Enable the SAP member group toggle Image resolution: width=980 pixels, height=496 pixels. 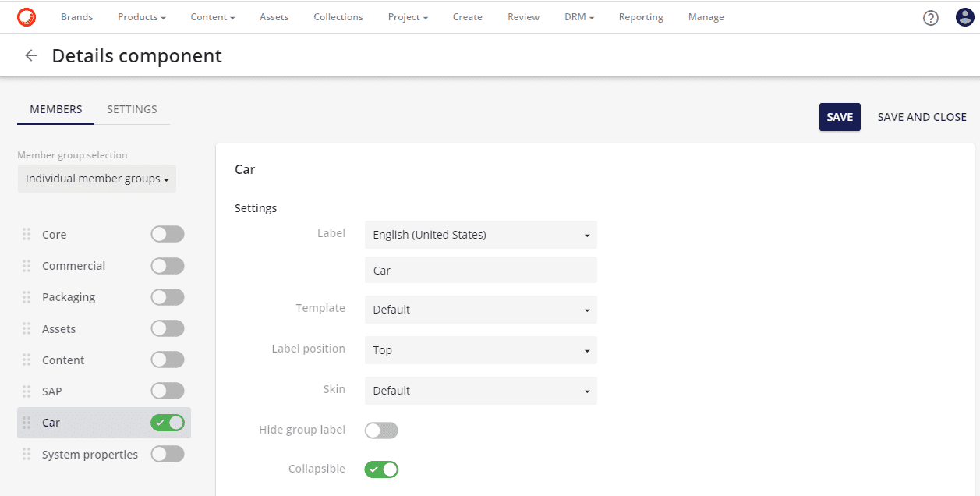tap(168, 391)
